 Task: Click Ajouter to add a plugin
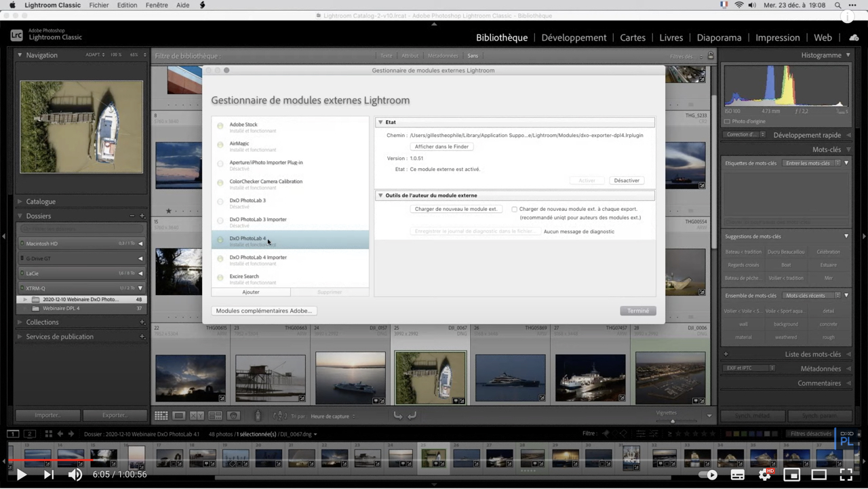[251, 292]
